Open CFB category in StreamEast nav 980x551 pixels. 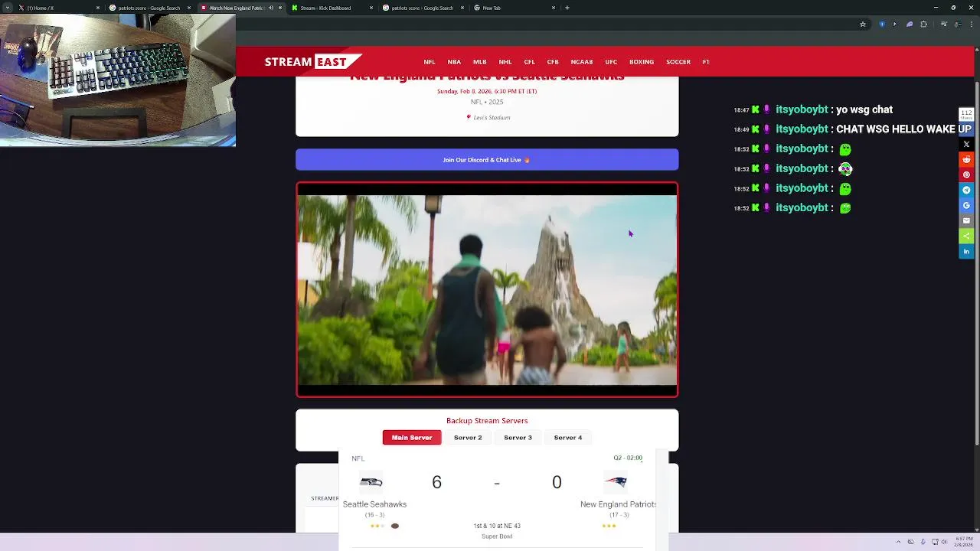coord(553,62)
